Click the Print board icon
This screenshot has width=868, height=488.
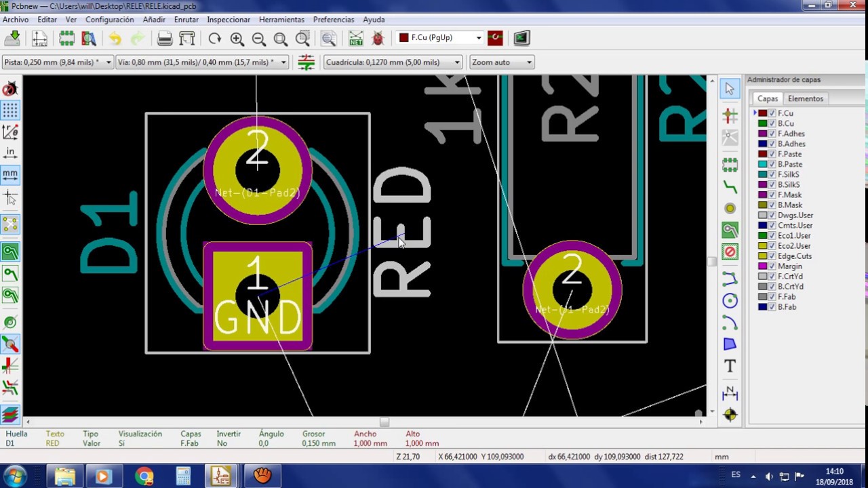tap(165, 39)
